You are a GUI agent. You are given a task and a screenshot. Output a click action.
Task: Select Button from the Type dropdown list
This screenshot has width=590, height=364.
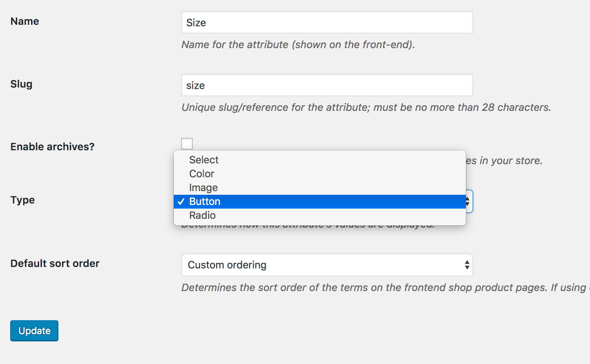(x=204, y=201)
